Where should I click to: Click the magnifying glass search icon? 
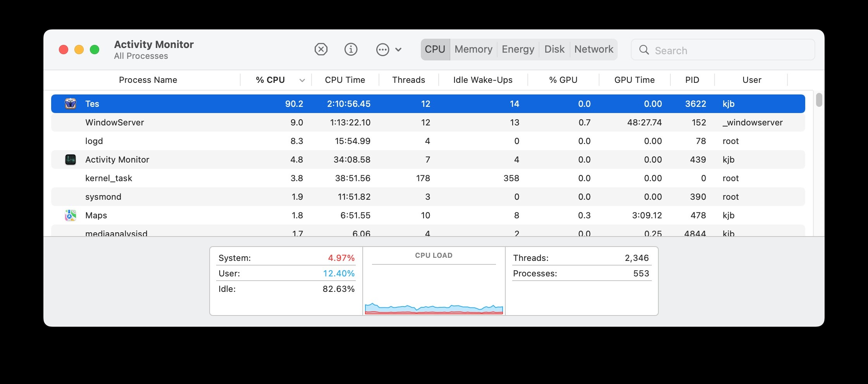coord(644,50)
